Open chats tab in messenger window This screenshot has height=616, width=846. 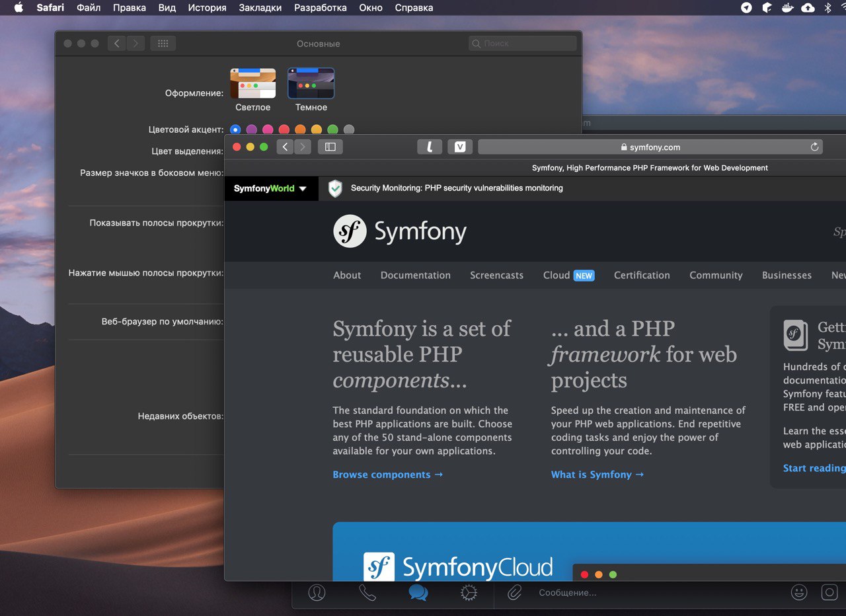[418, 593]
